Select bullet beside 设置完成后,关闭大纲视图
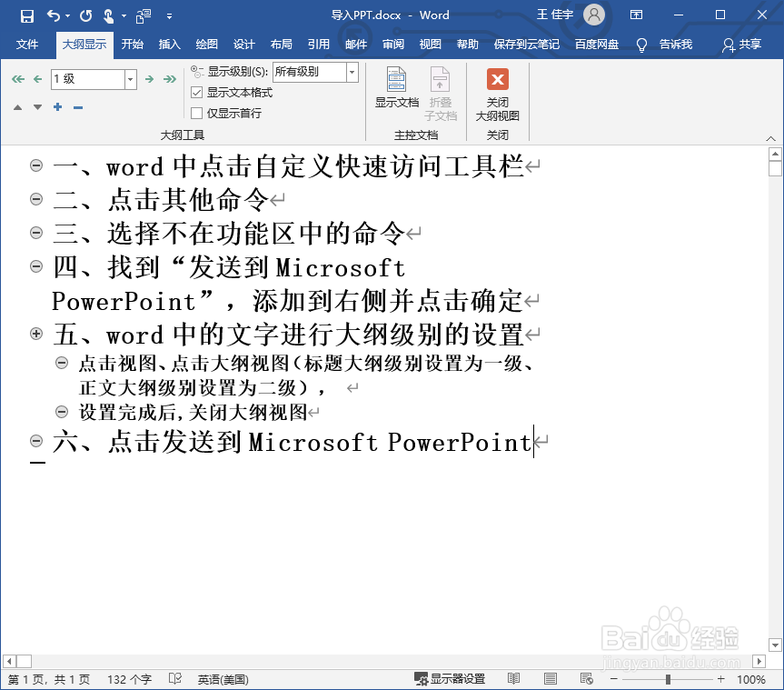This screenshot has width=784, height=690. click(62, 412)
